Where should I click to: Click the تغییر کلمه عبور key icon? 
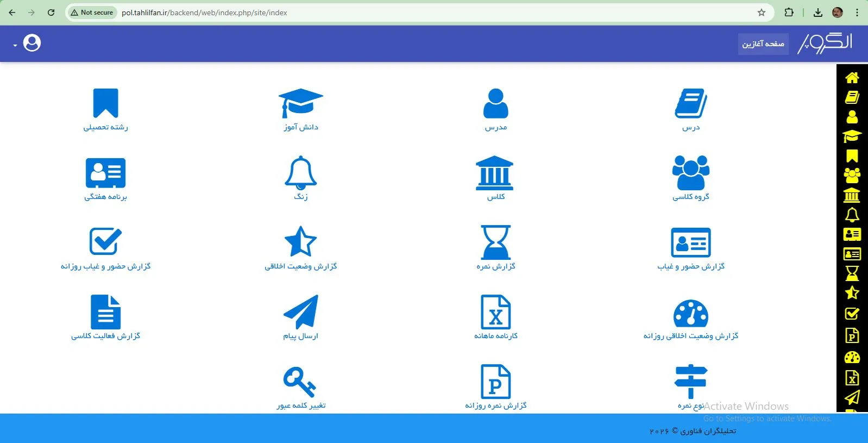pyautogui.click(x=299, y=382)
